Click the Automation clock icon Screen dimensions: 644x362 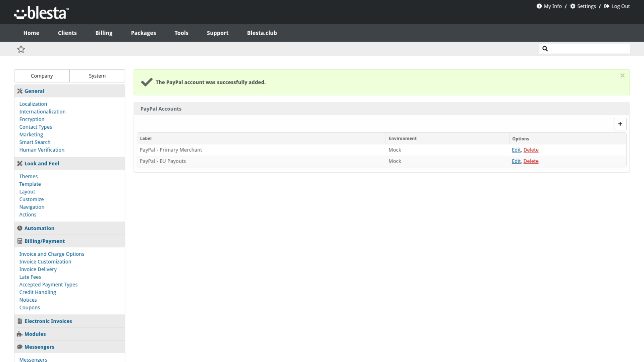pyautogui.click(x=20, y=228)
